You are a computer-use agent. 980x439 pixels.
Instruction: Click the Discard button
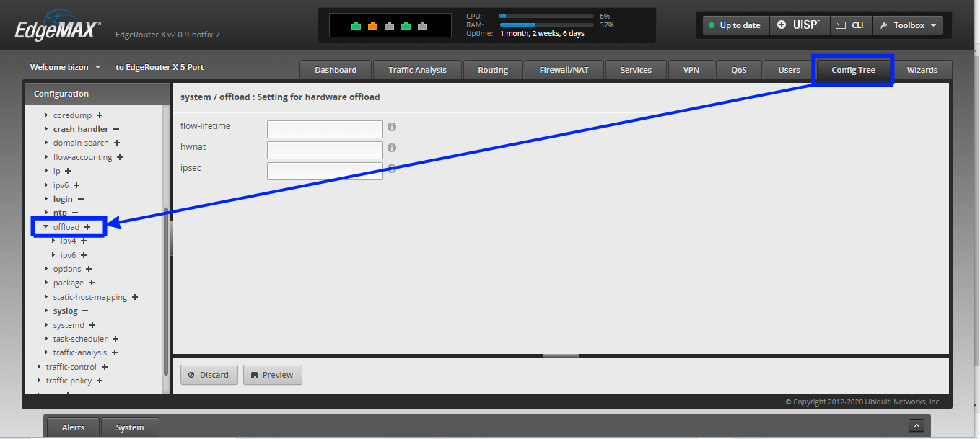[209, 374]
